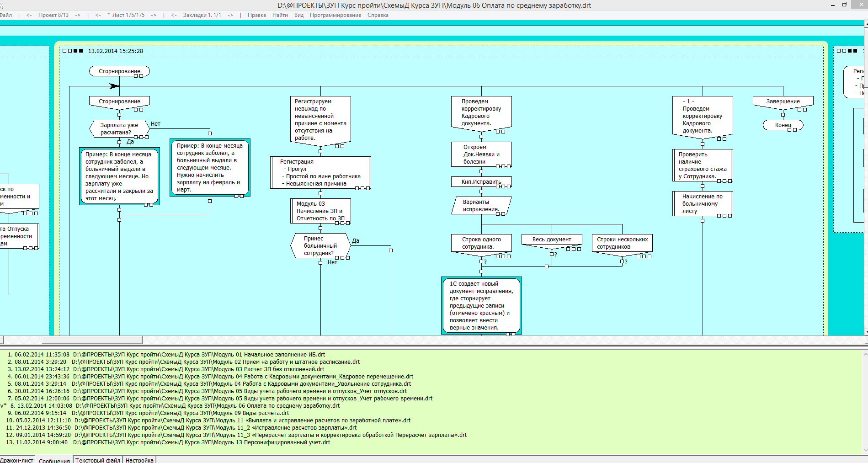Screen dimensions: 868x463
Task: Select the 1С создает новый документ-исправления comment
Action: [x=481, y=306]
